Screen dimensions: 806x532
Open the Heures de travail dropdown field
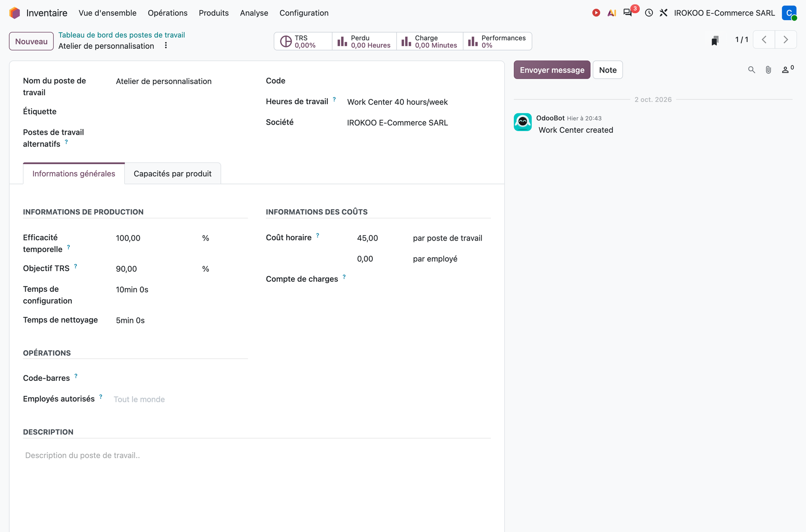(x=419, y=102)
